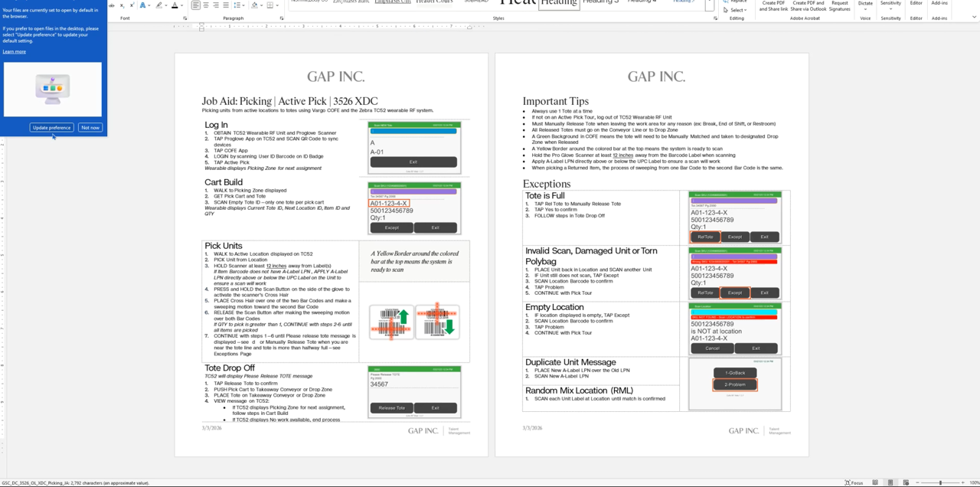Viewport: 980px width, 487px height.
Task: Open the Paragraph settings dialog launcher
Action: point(282,18)
